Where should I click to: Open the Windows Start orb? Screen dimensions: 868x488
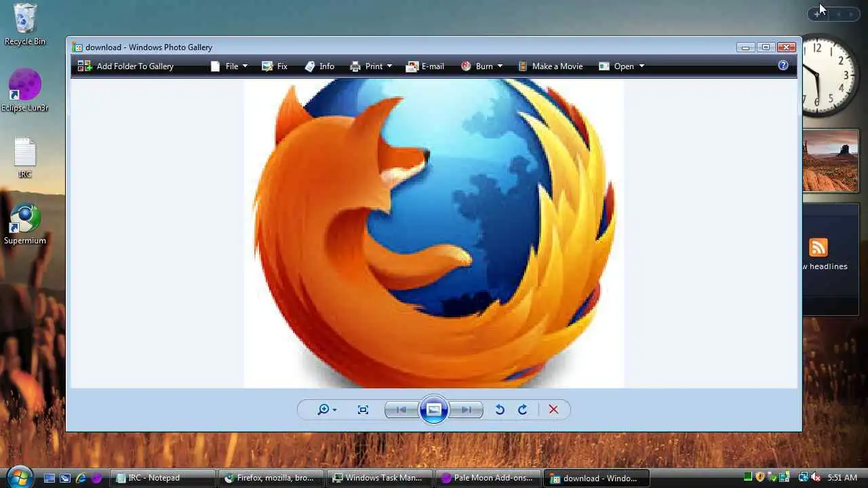[19, 477]
